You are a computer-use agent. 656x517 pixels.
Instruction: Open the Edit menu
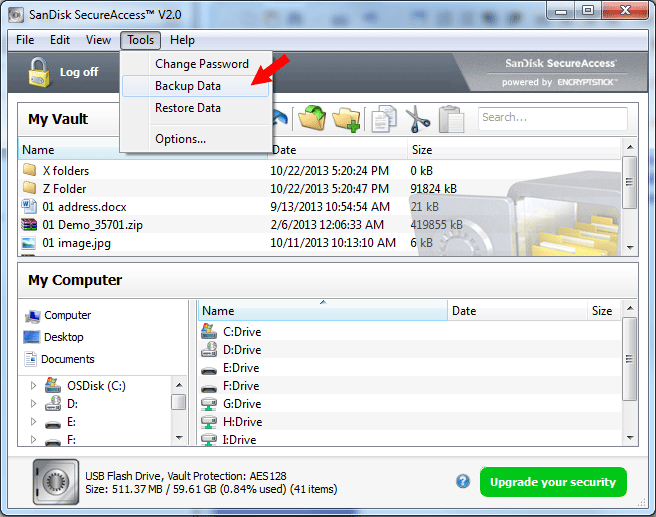pos(60,40)
